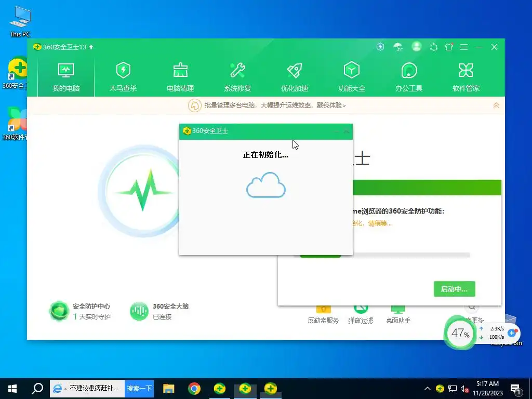Click the 搜索一下 button
The width and height of the screenshot is (532, 399).
[139, 388]
